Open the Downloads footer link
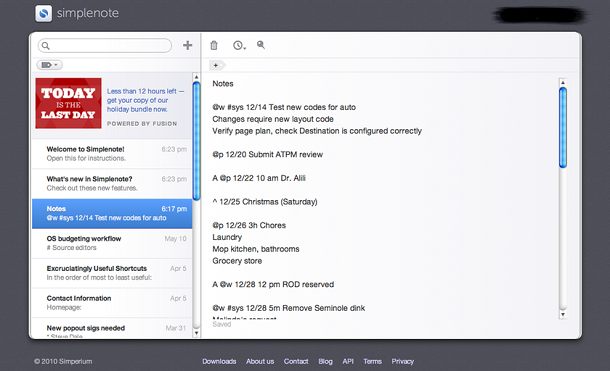Viewport: 610px width, 371px height. coord(219,361)
